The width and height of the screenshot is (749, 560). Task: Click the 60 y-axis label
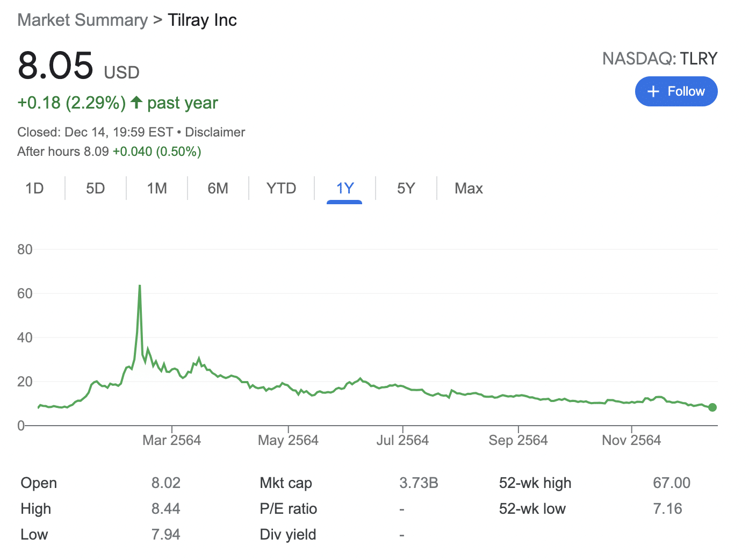click(25, 293)
